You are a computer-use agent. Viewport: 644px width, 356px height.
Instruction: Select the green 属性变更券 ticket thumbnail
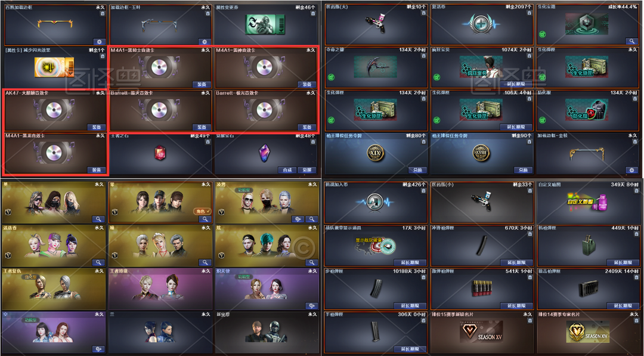(265, 24)
